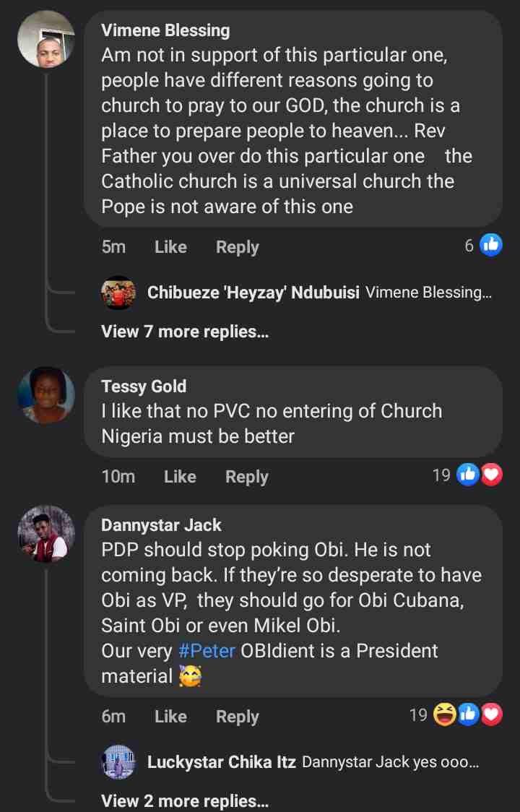Open Dannystar Jack's name link
520x812 pixels.
[x=161, y=525]
